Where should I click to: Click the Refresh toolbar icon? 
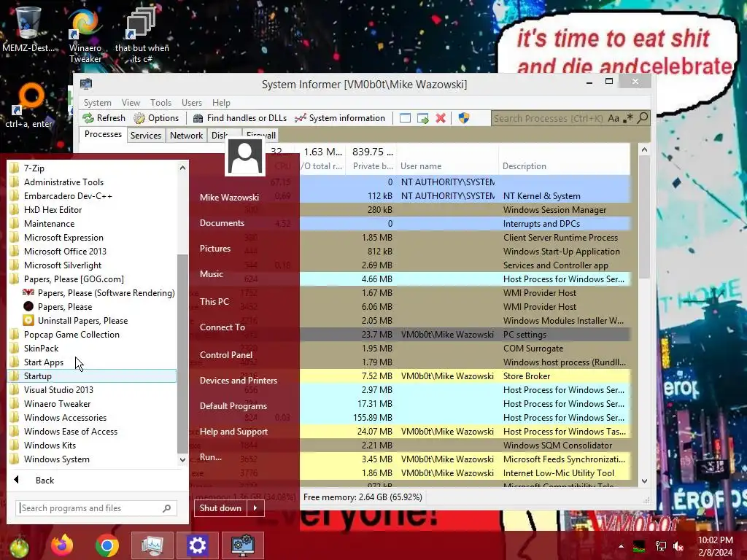104,118
